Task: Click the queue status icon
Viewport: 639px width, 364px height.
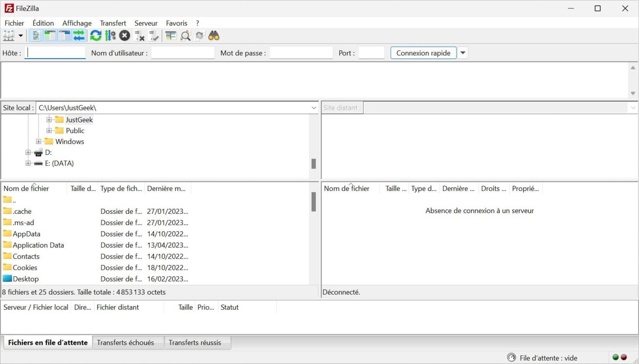Action: tap(511, 357)
